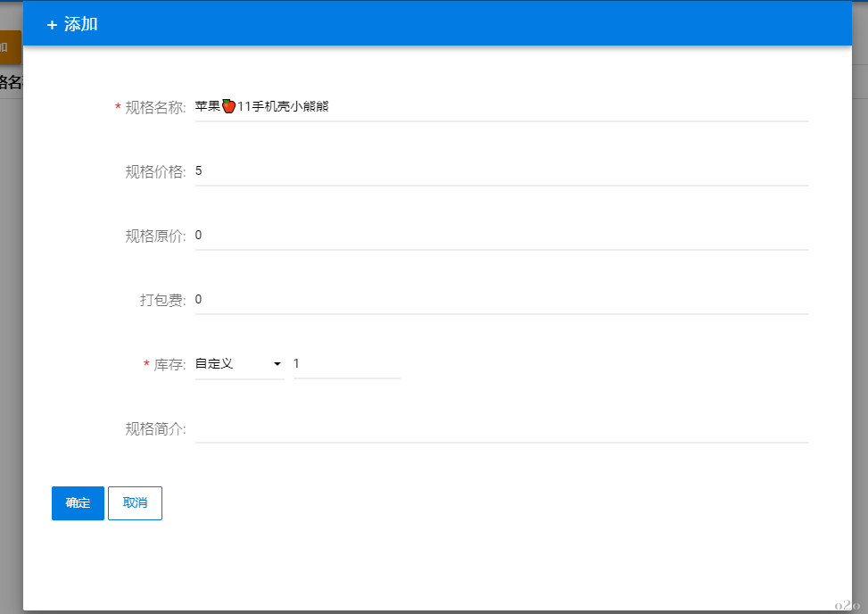
Task: Click the 取消 cancel button
Action: (135, 502)
